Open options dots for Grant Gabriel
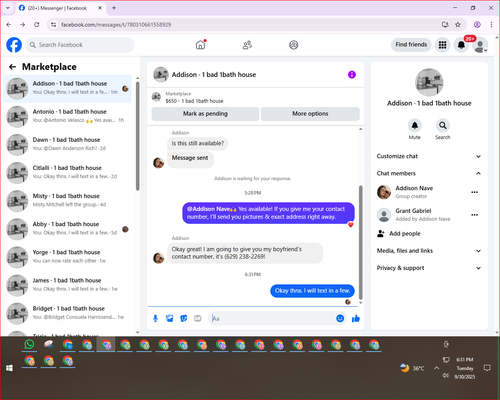This screenshot has width=500, height=400. click(475, 215)
